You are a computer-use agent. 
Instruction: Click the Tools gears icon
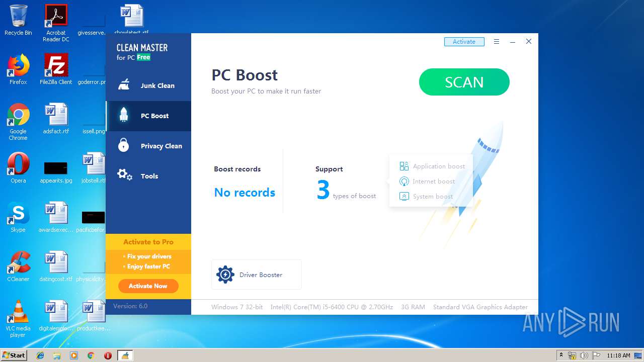[124, 175]
